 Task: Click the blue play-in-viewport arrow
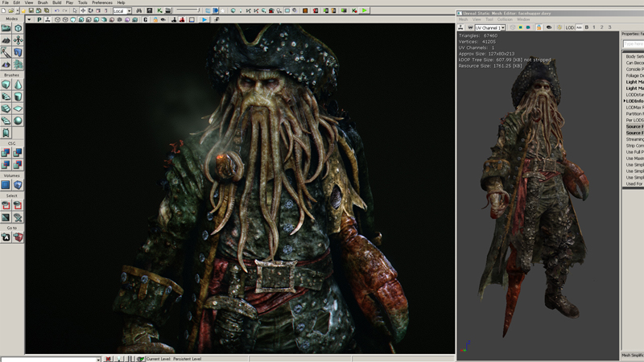point(204,19)
